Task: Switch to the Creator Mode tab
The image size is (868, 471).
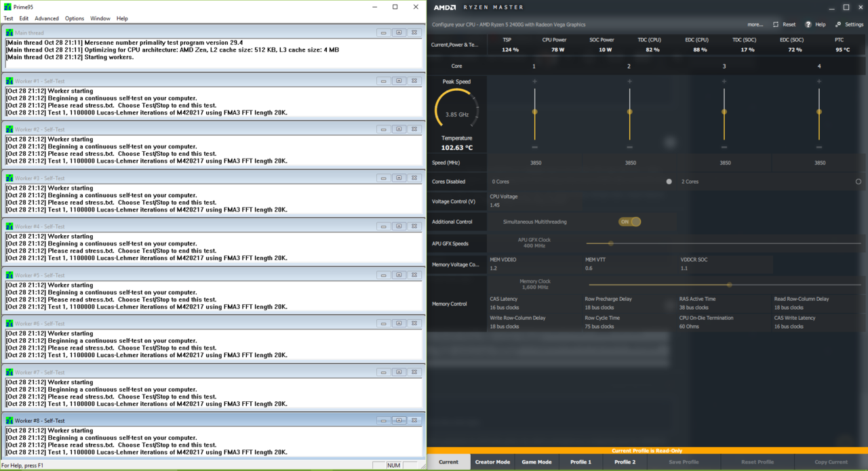Action: (492, 462)
